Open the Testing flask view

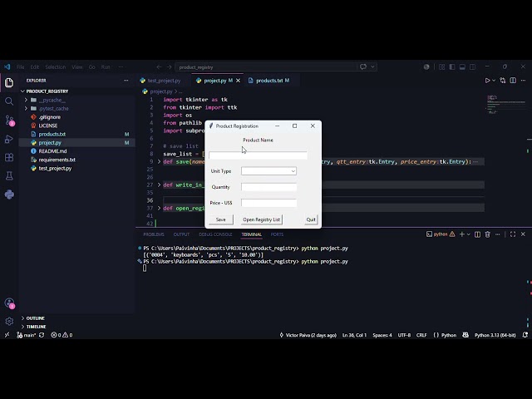coord(9,175)
